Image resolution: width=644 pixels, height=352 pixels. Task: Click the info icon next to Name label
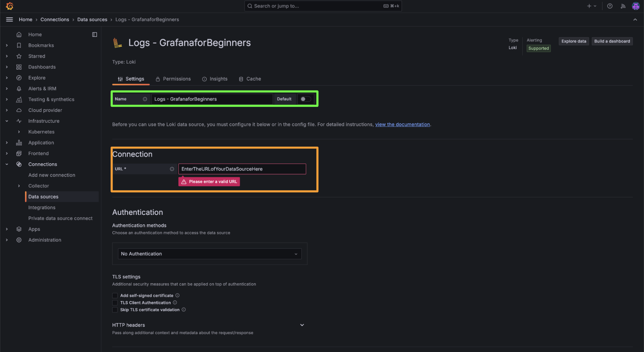pos(145,99)
